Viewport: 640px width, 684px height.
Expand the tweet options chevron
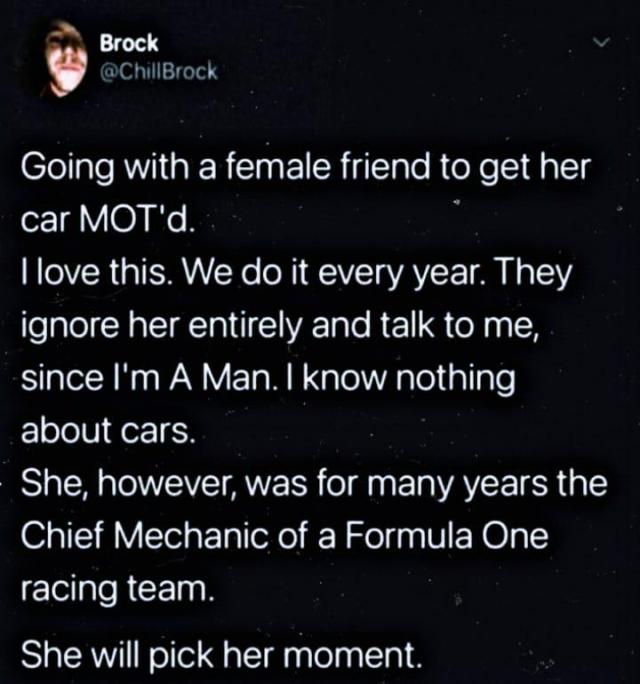coord(602,43)
